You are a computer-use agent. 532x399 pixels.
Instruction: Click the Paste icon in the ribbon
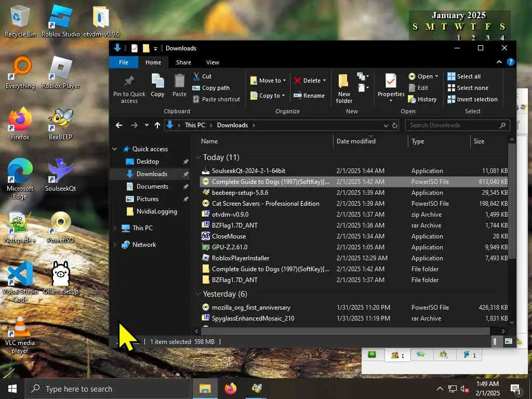point(179,86)
